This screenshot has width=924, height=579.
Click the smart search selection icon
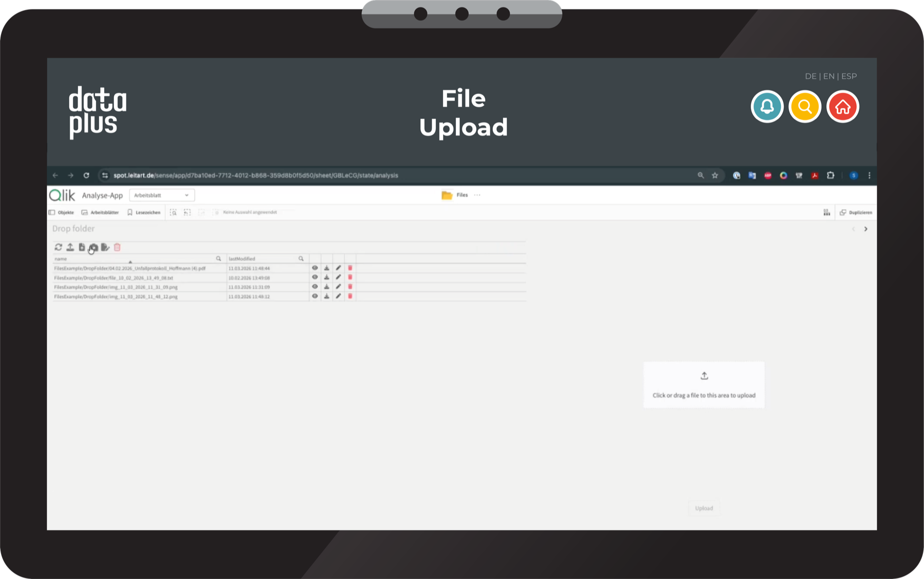tap(173, 212)
